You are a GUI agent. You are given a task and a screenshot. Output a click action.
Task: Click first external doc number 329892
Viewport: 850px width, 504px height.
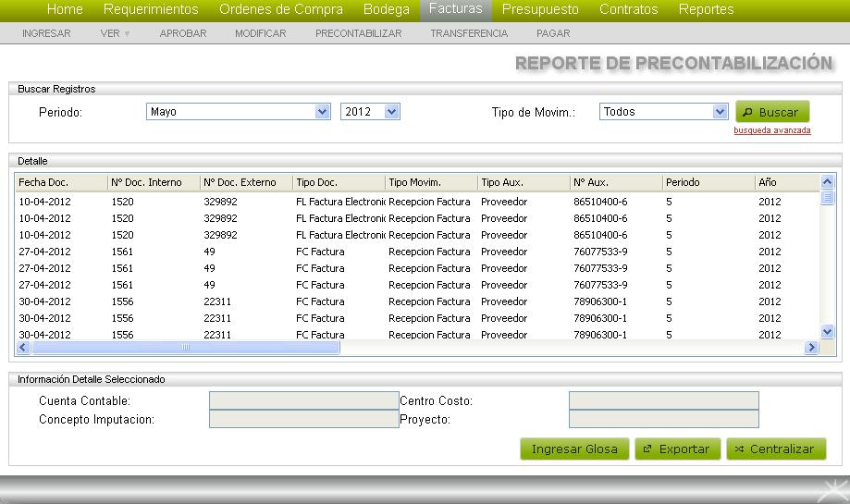220,202
